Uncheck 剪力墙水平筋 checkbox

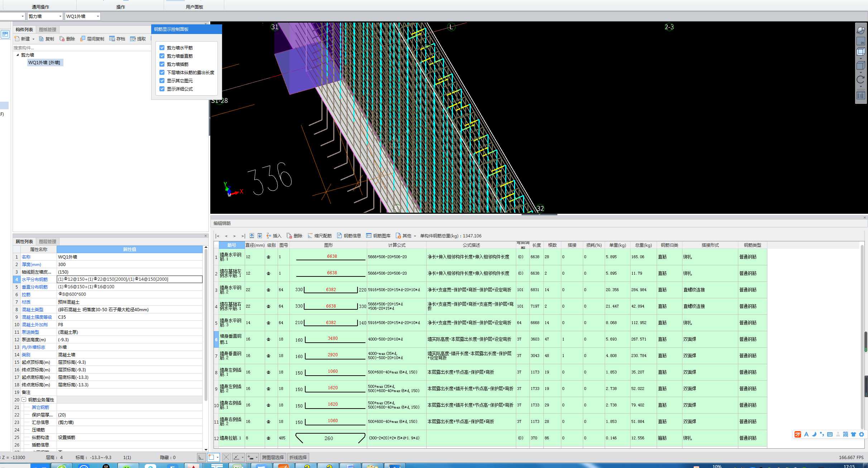(162, 48)
